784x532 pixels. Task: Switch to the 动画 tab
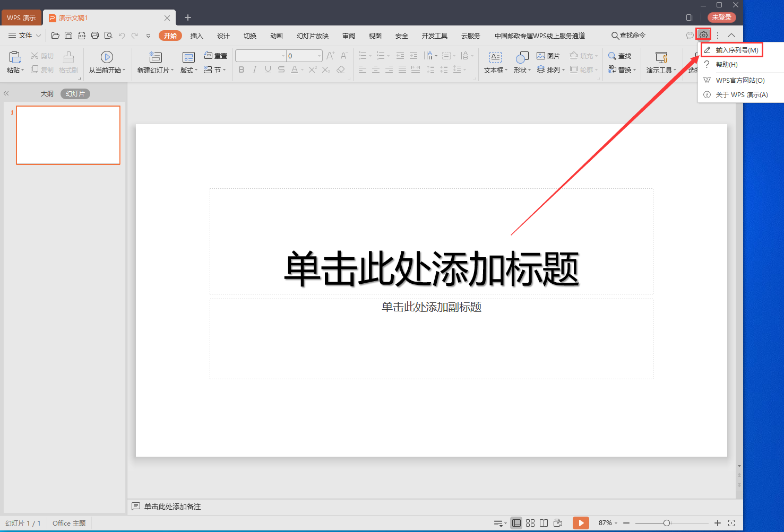click(x=277, y=36)
